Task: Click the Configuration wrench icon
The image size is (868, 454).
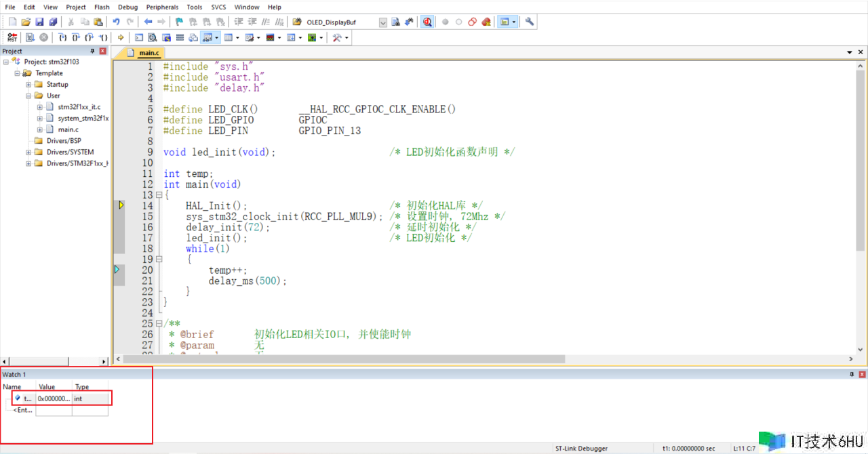Action: click(x=530, y=22)
